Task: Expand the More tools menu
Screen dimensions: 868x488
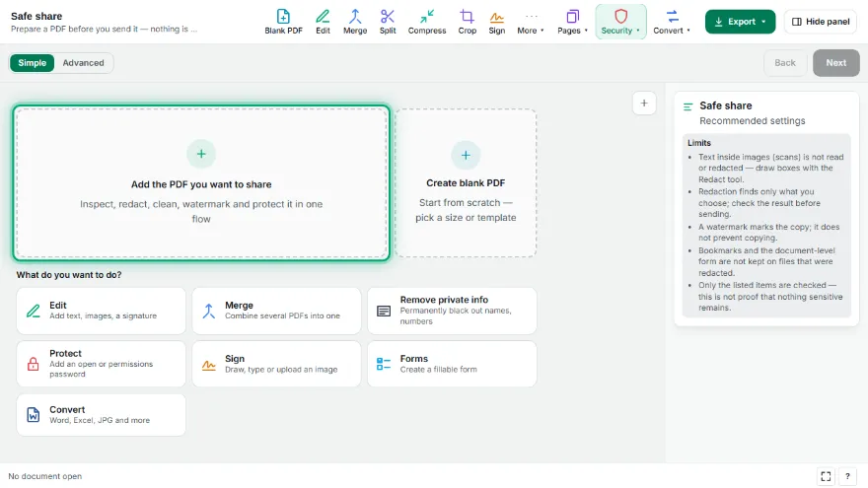Action: [531, 22]
